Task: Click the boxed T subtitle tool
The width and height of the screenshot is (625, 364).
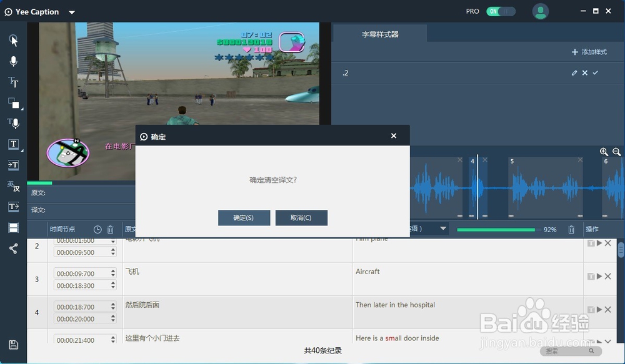Action: 14,144
